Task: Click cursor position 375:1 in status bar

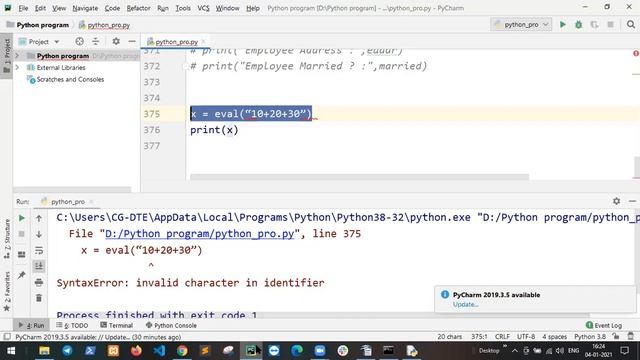Action: click(x=479, y=337)
